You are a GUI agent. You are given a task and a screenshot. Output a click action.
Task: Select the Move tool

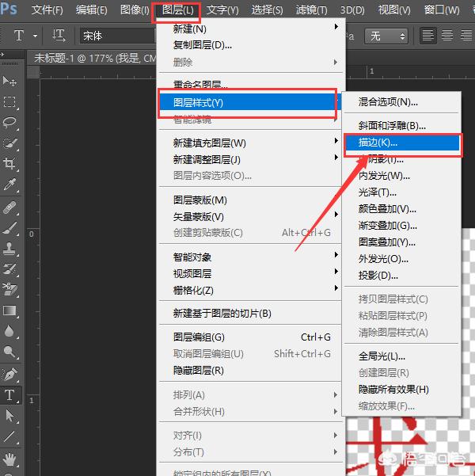(x=9, y=81)
